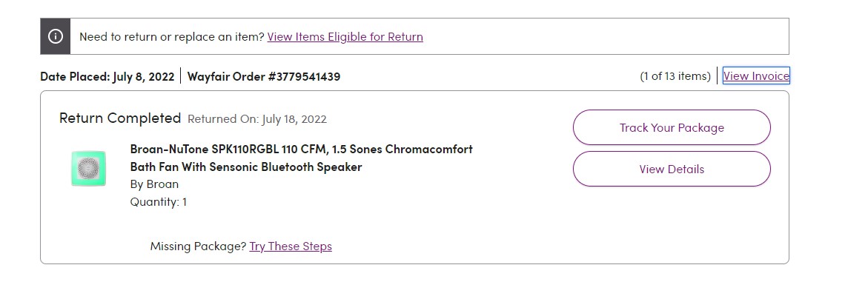Click the info circle icon in the banner
This screenshot has height=282, width=868.
coord(56,36)
